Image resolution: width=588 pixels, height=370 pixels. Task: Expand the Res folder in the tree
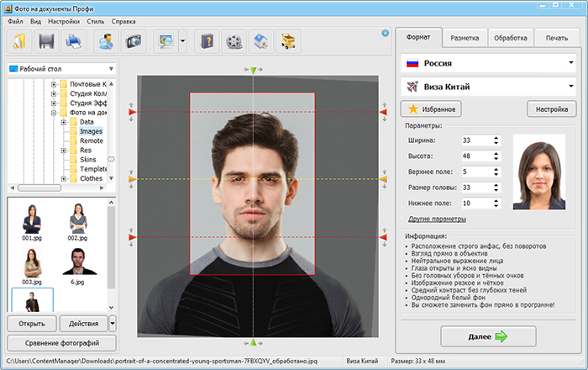(x=63, y=151)
